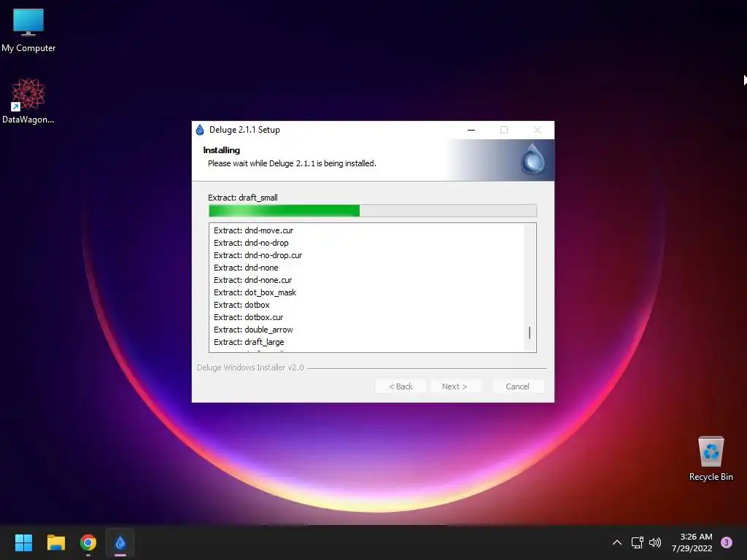Screen dimensions: 747x560
Task: Click the volume speaker tray icon
Action: point(655,542)
